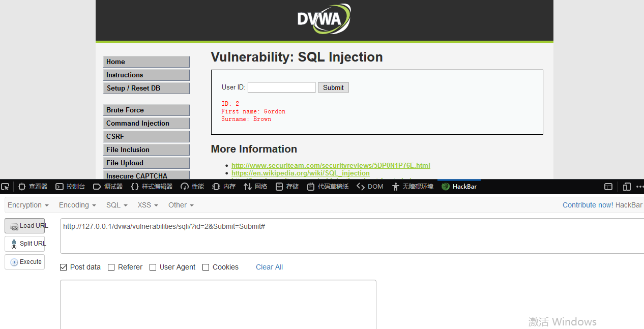
Task: Select File Inclusion in the sidebar
Action: tap(147, 150)
